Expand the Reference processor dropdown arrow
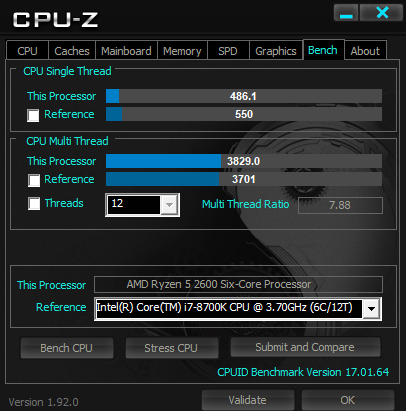The height and width of the screenshot is (411, 406). point(371,309)
